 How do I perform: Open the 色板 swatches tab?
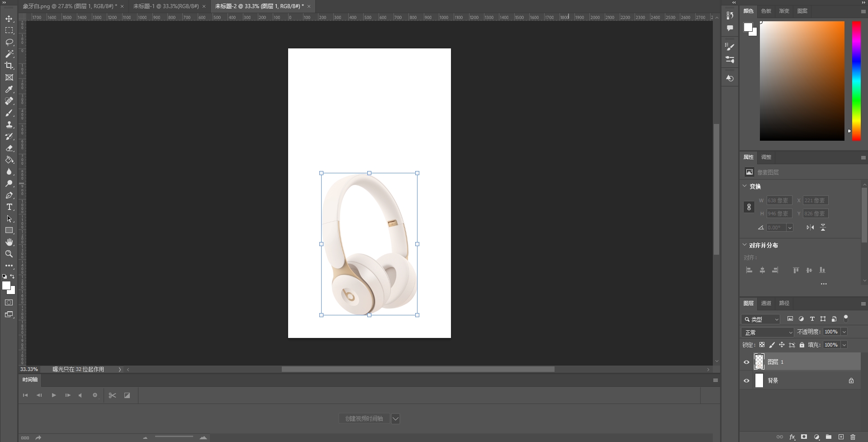[x=766, y=11]
